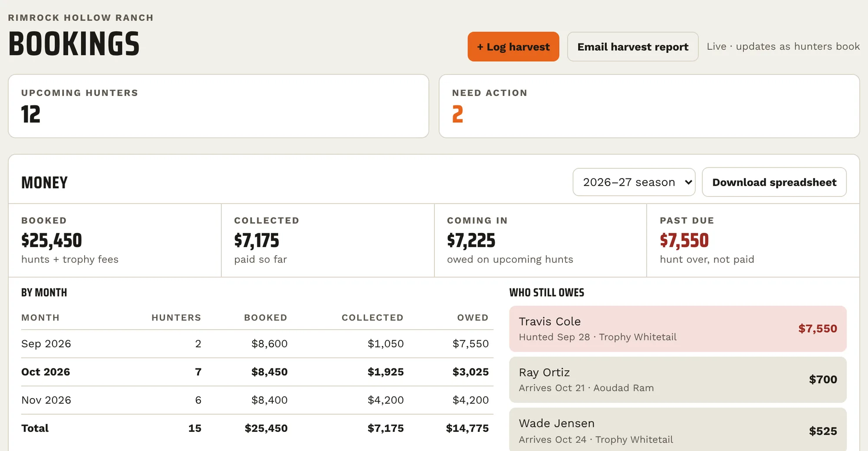This screenshot has width=868, height=451.
Task: Select Ray Ortiz owed entry
Action: click(678, 380)
